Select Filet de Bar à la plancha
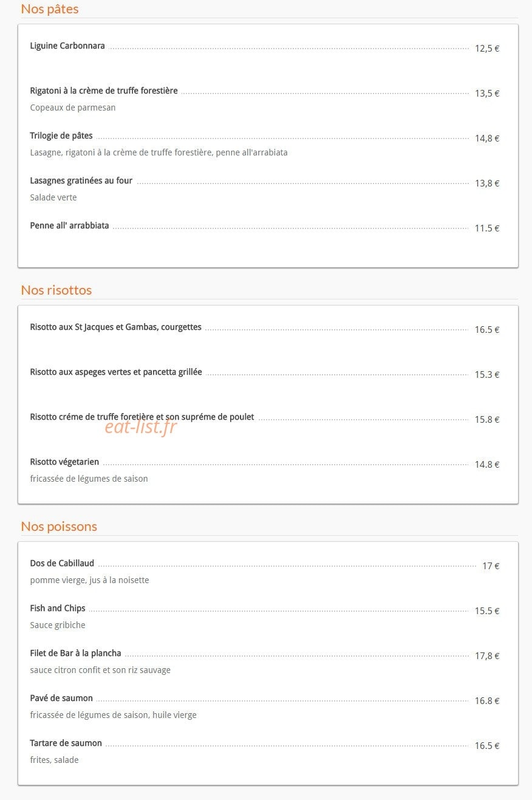This screenshot has height=800, width=532. (x=76, y=653)
